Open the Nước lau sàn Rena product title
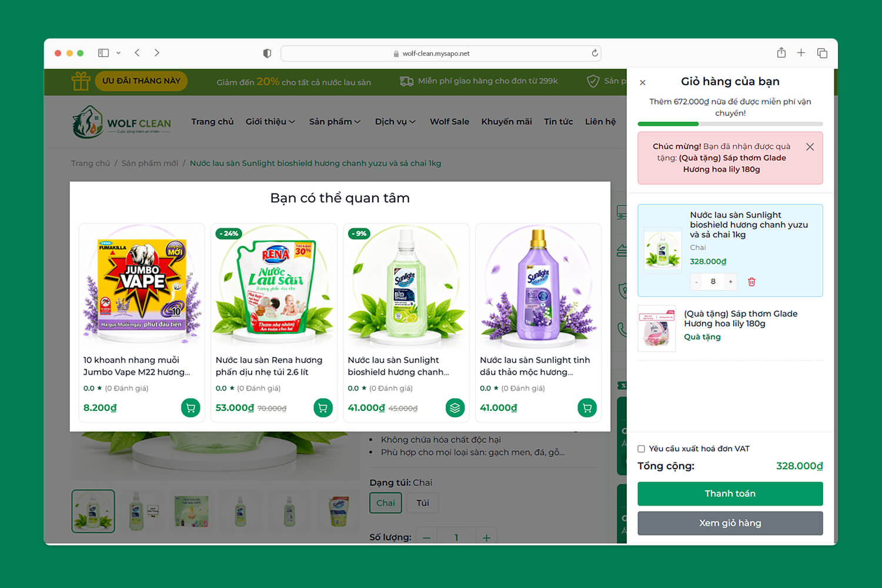Screen dimensions: 882x588 [269, 366]
